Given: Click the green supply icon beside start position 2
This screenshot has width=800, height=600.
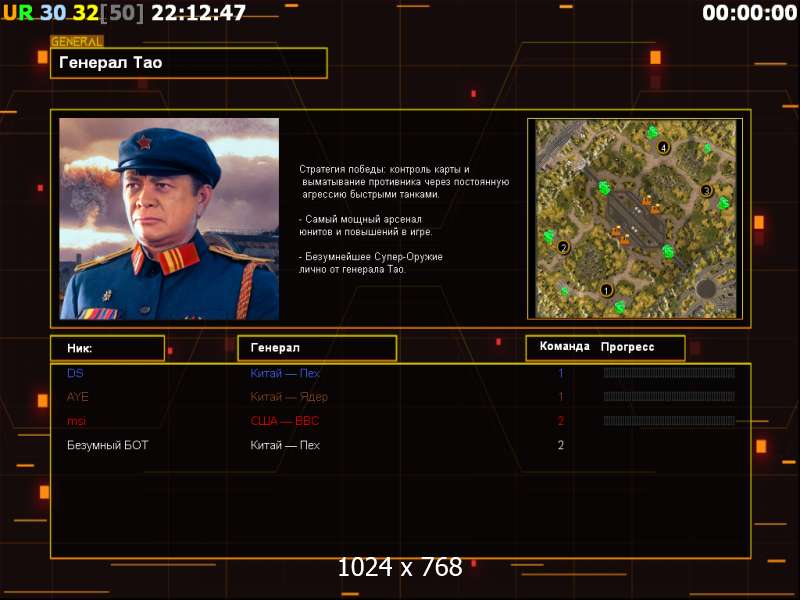Looking at the screenshot, I should click(x=549, y=236).
